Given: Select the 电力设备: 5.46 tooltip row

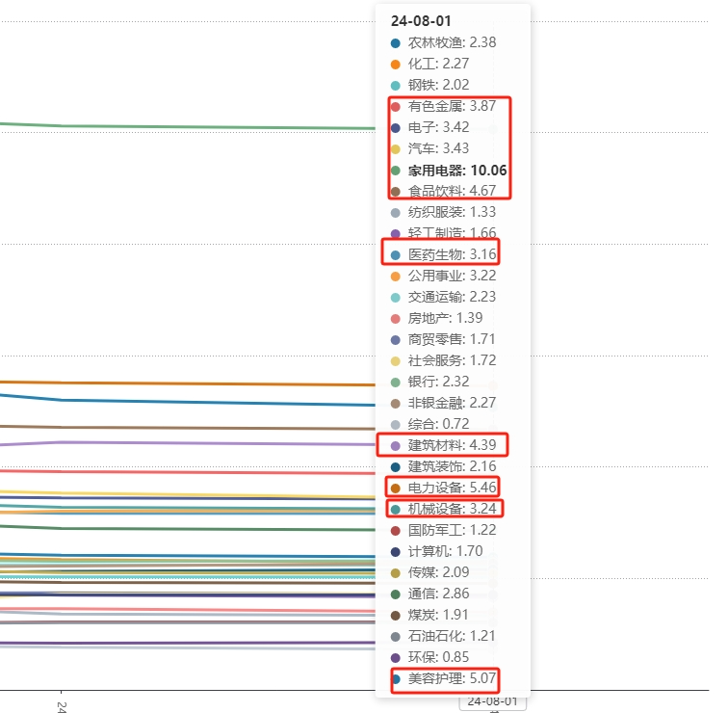Looking at the screenshot, I should point(443,488).
